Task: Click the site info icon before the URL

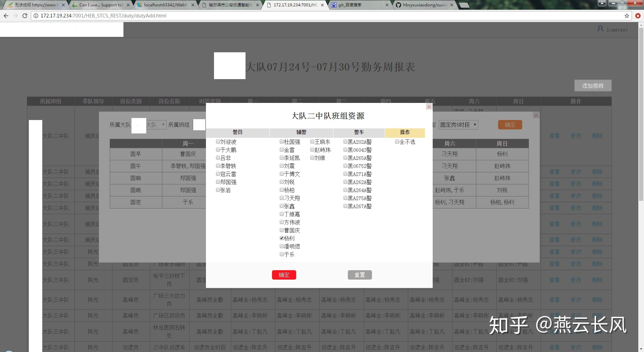Action: 36,15
